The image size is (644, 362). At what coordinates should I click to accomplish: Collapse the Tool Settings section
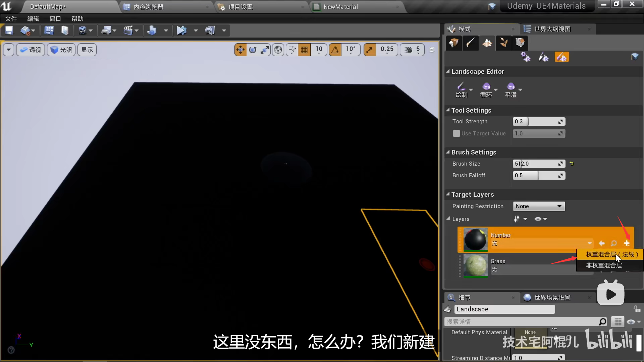point(447,110)
